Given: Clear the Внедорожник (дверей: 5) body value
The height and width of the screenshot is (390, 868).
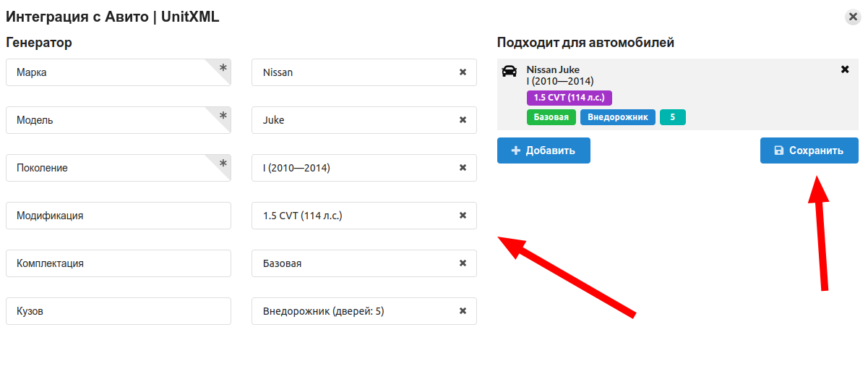Looking at the screenshot, I should 463,311.
